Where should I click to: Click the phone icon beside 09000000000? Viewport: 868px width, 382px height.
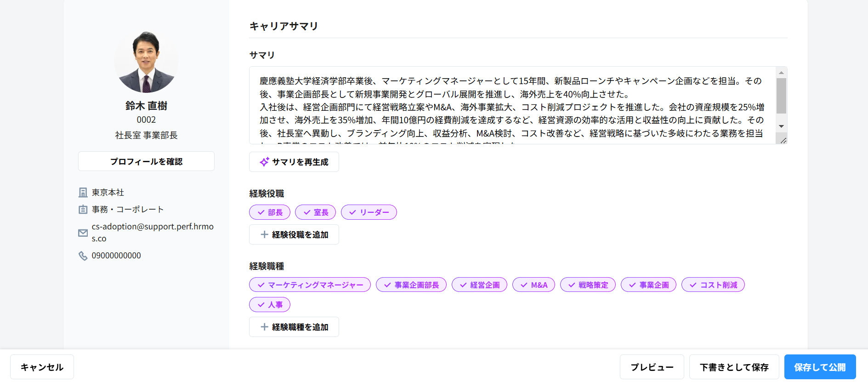(83, 256)
